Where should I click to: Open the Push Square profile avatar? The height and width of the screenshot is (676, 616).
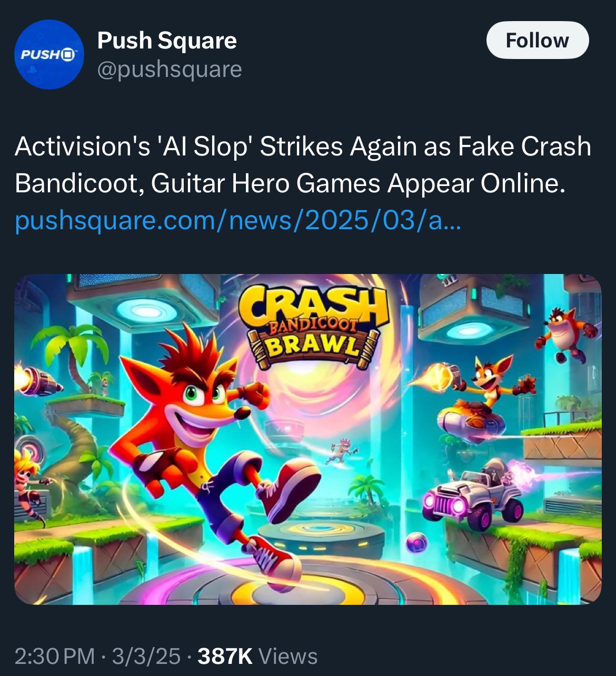click(49, 55)
